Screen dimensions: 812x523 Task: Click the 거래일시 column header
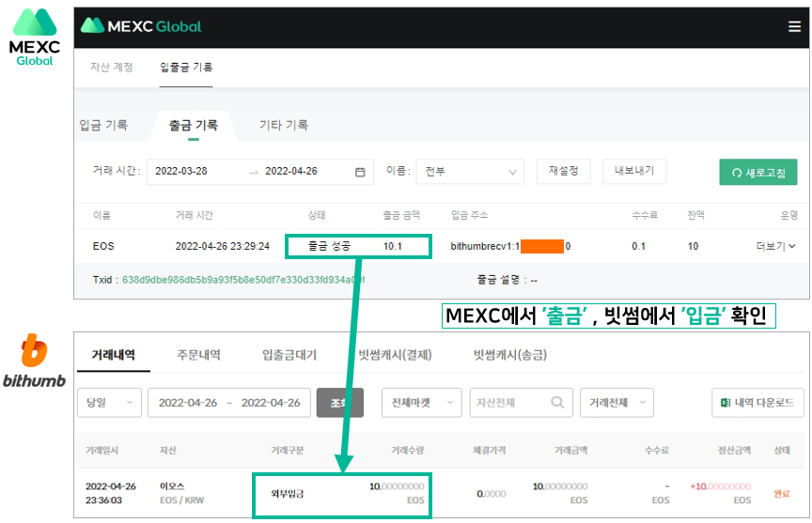[x=102, y=451]
